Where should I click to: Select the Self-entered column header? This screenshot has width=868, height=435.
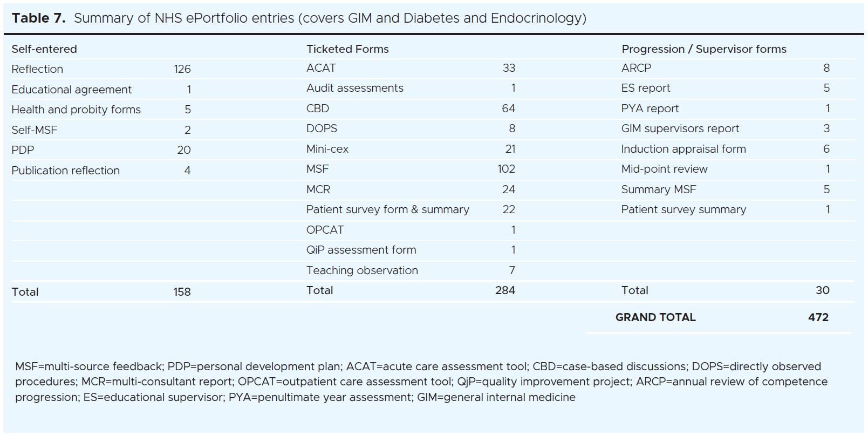pyautogui.click(x=44, y=49)
